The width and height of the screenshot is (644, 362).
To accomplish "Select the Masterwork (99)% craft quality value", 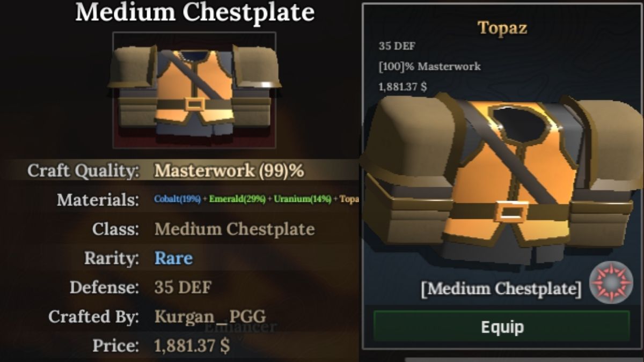I will tap(229, 171).
